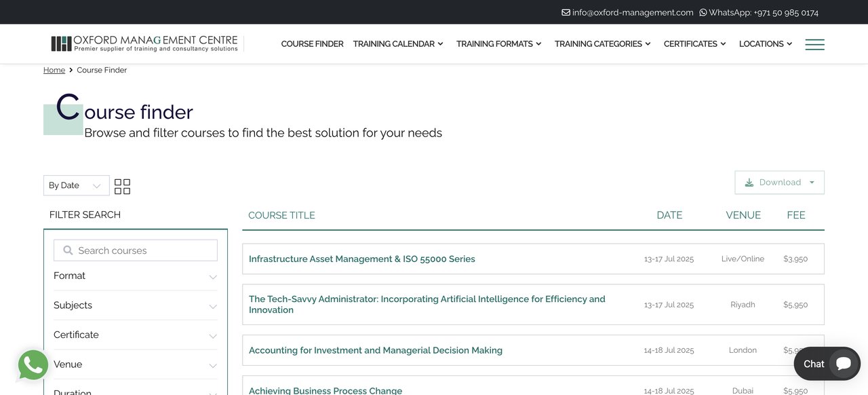
Task: Open Training Calendar menu
Action: 398,44
